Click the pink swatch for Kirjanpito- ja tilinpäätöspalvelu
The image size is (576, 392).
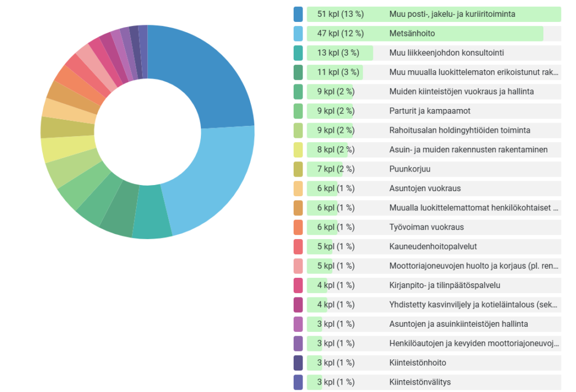pos(298,285)
